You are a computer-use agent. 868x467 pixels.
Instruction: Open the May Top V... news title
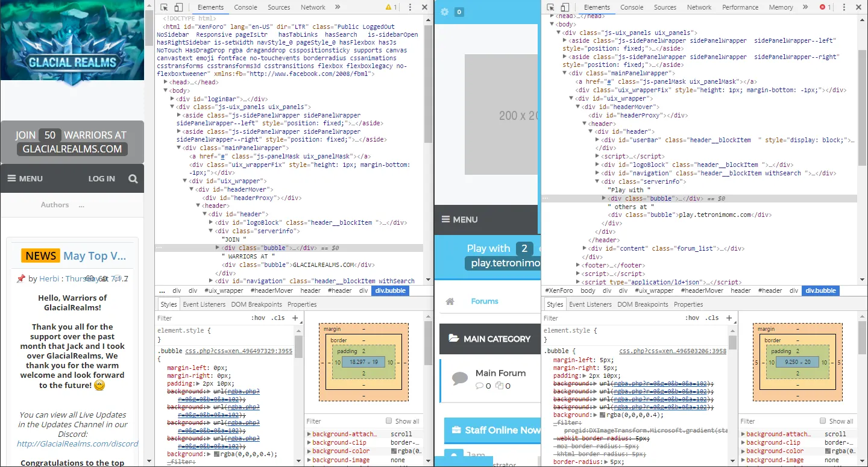(95, 256)
